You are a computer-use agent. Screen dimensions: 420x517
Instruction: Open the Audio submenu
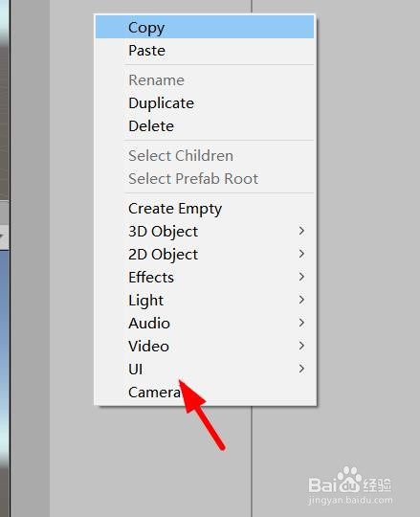(x=205, y=324)
